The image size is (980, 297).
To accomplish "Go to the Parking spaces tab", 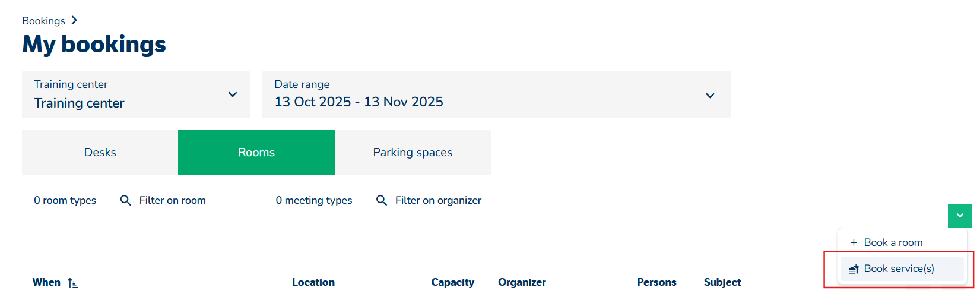I will click(x=413, y=153).
